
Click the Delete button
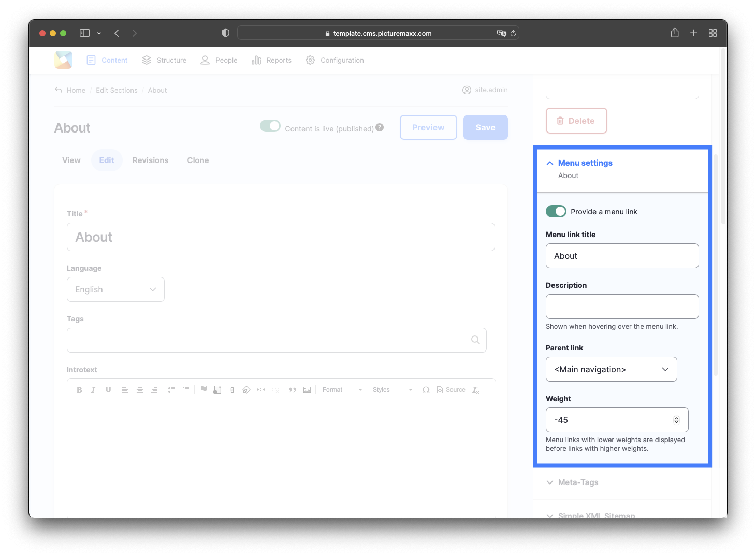(x=576, y=121)
